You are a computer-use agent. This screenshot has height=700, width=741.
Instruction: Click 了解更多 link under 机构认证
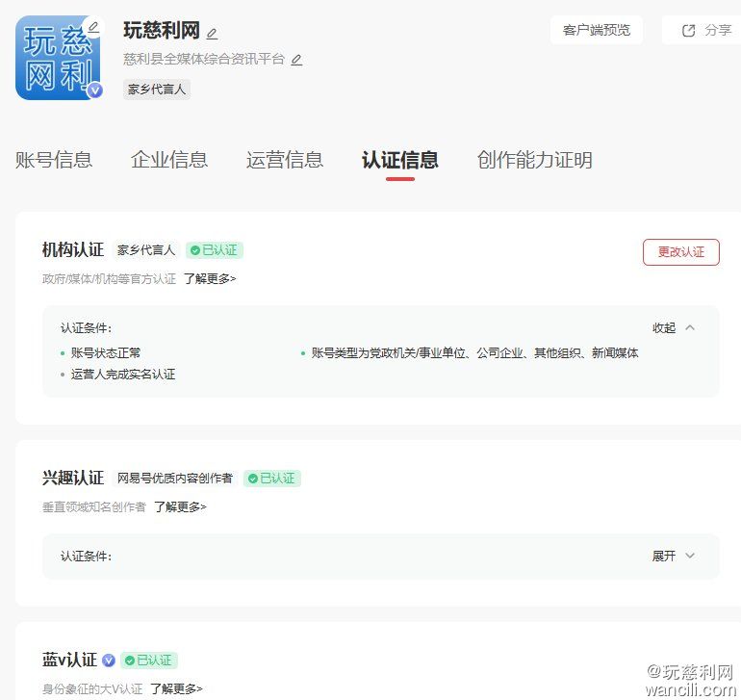coord(210,278)
